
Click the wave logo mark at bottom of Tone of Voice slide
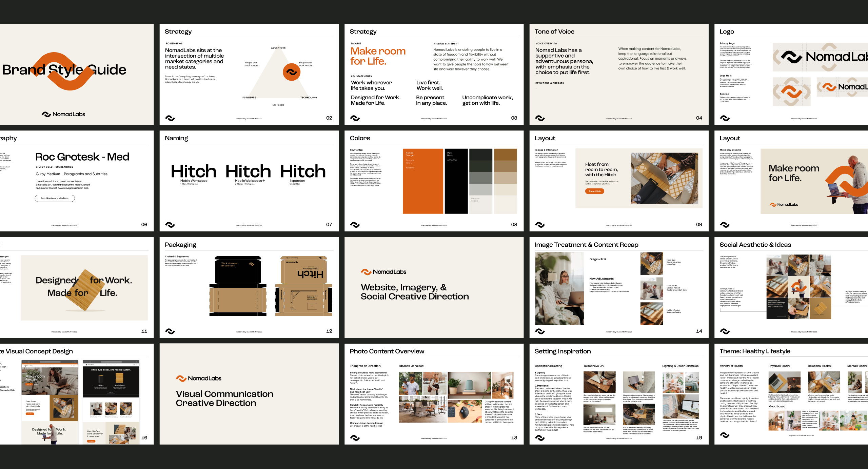coord(540,118)
